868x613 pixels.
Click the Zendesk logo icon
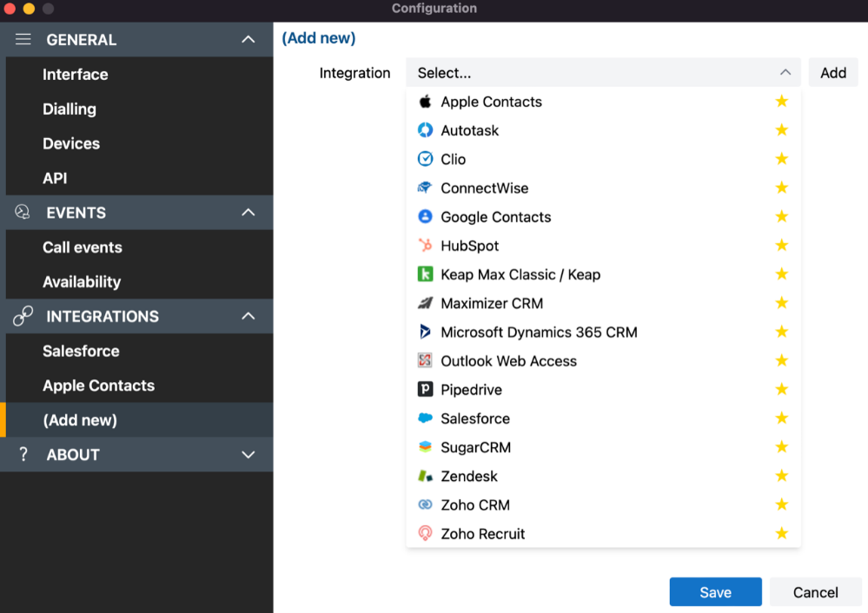point(425,476)
